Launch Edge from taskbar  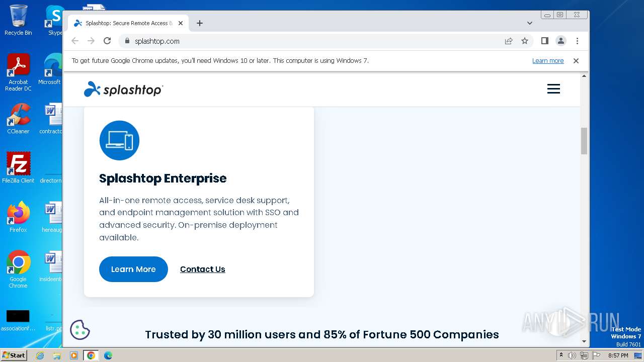108,355
